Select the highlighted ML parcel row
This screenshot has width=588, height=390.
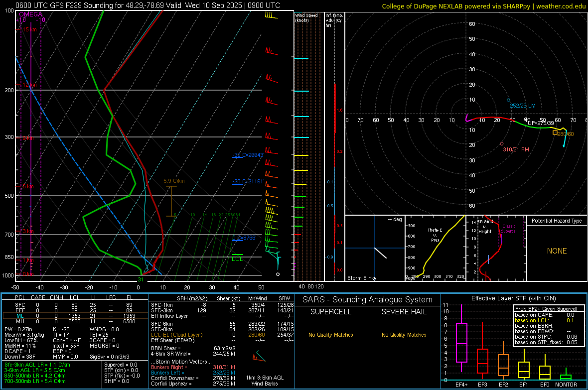click(x=75, y=316)
